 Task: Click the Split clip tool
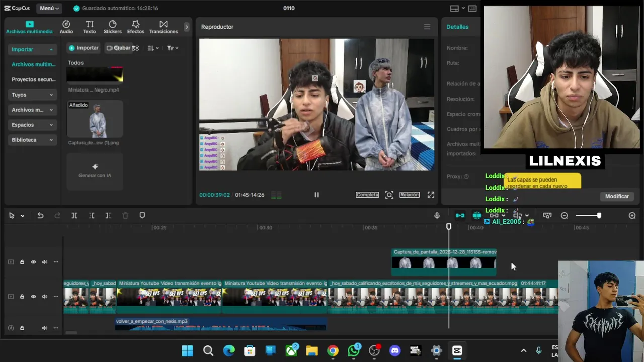[x=74, y=215]
